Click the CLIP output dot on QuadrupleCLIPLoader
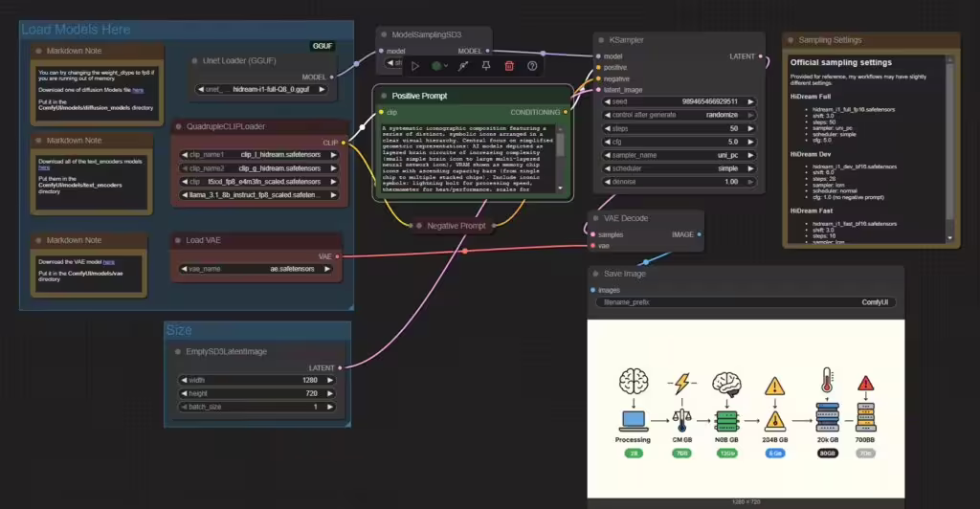The image size is (980, 509). (344, 143)
